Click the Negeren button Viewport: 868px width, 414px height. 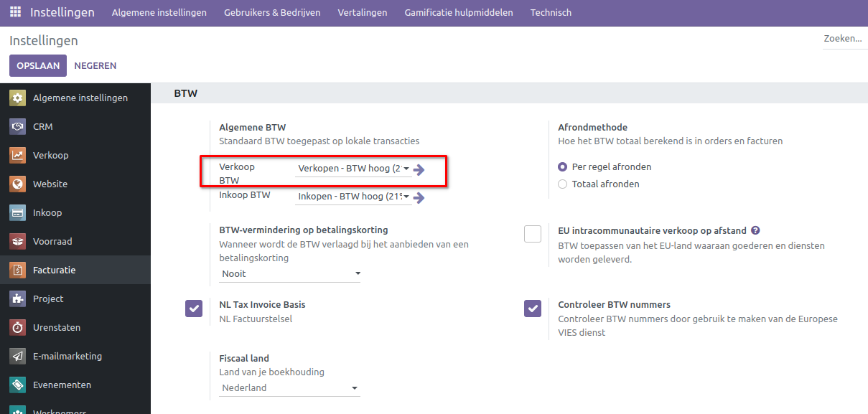(95, 65)
